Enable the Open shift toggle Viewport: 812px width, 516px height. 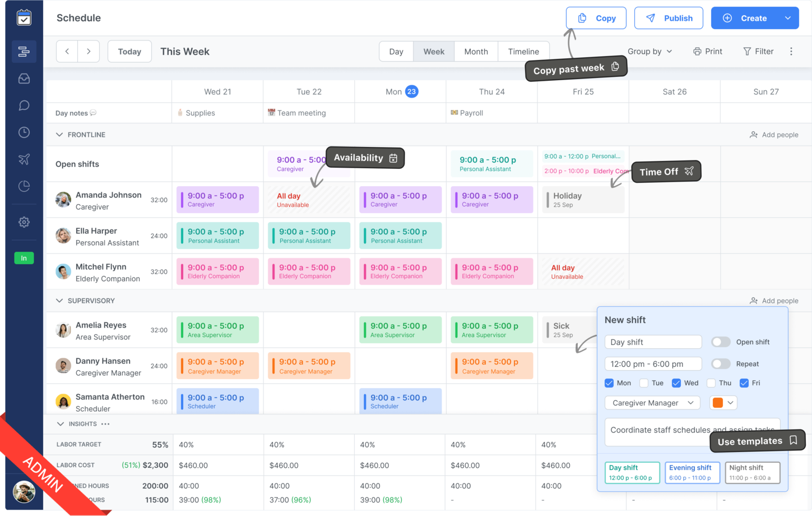click(x=721, y=342)
